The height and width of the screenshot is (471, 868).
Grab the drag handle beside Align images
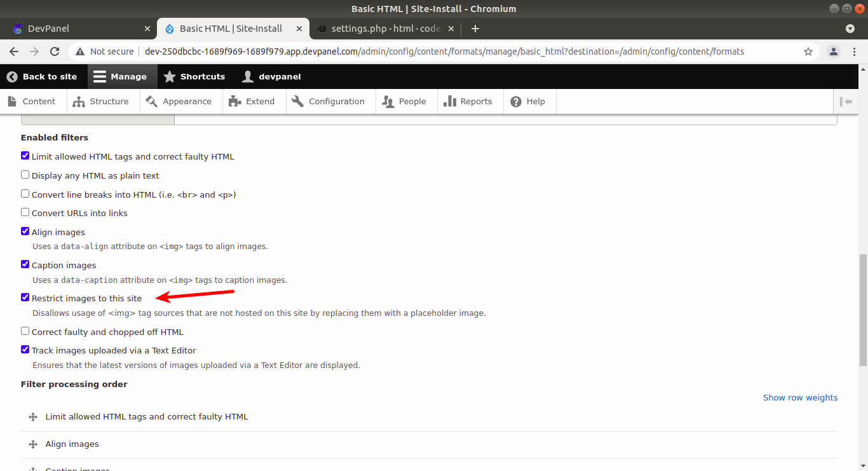coord(32,444)
